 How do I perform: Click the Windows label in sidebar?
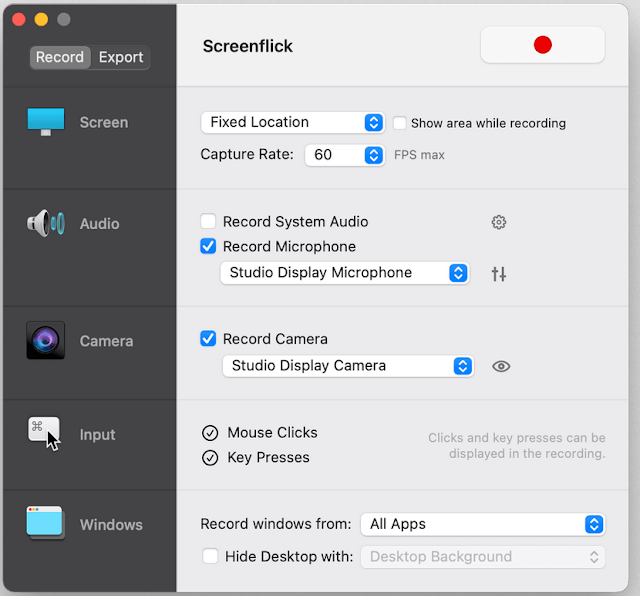tap(111, 525)
